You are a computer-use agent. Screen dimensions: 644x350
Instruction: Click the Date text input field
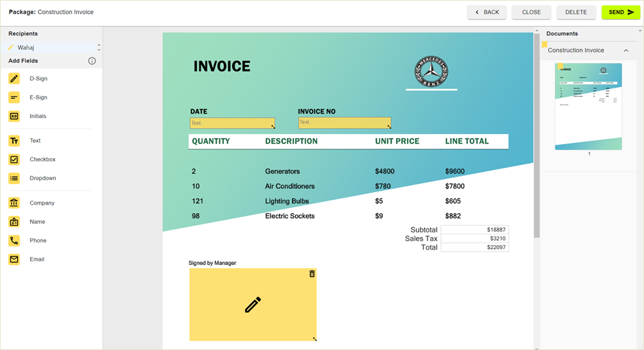(231, 123)
